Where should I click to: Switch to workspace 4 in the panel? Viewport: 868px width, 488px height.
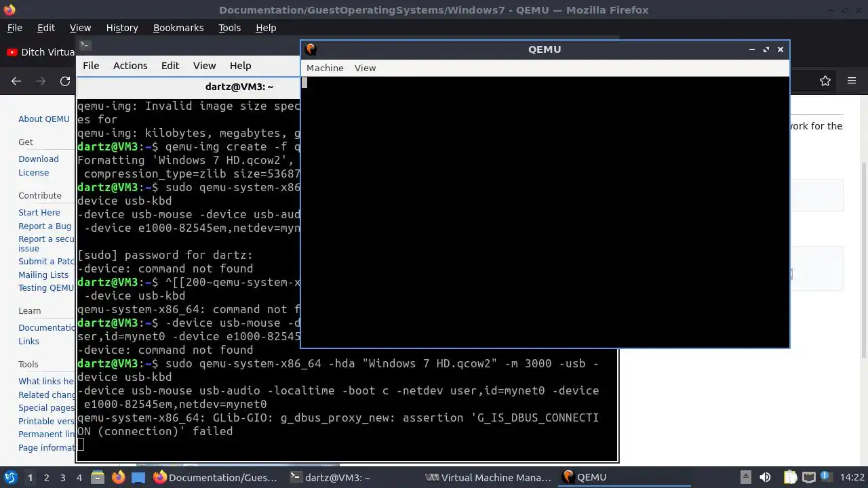pos(79,478)
